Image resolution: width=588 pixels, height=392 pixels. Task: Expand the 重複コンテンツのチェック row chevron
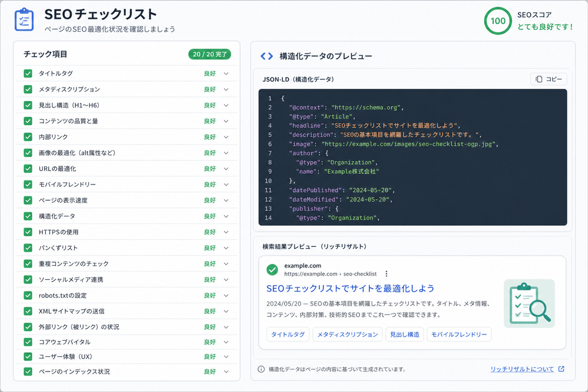[x=226, y=264]
